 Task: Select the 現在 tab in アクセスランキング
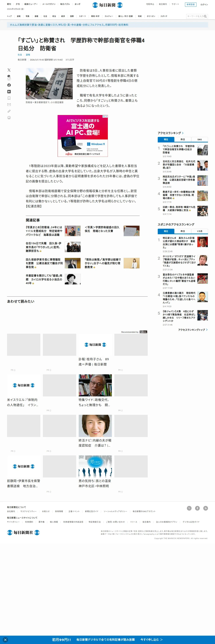point(166,139)
